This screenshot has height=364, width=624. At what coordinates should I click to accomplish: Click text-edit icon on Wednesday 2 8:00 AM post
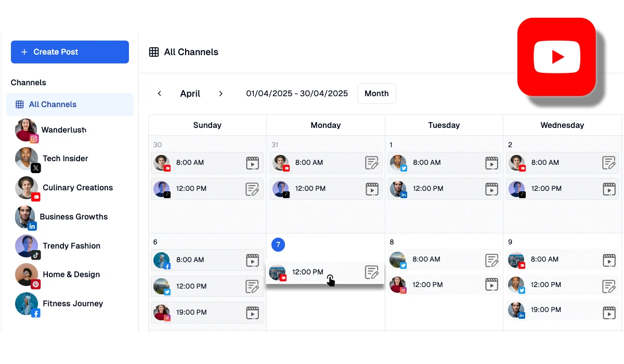coord(609,163)
